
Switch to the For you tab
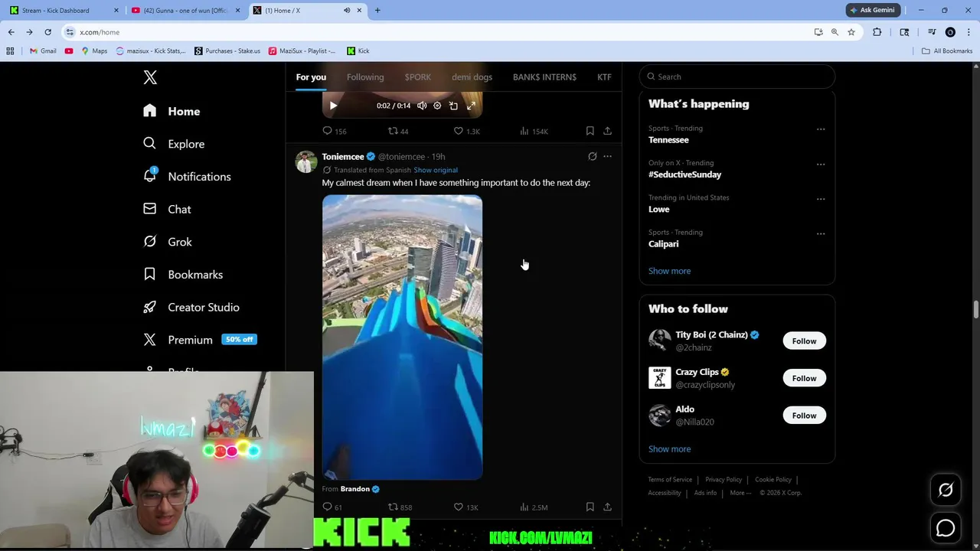[311, 77]
